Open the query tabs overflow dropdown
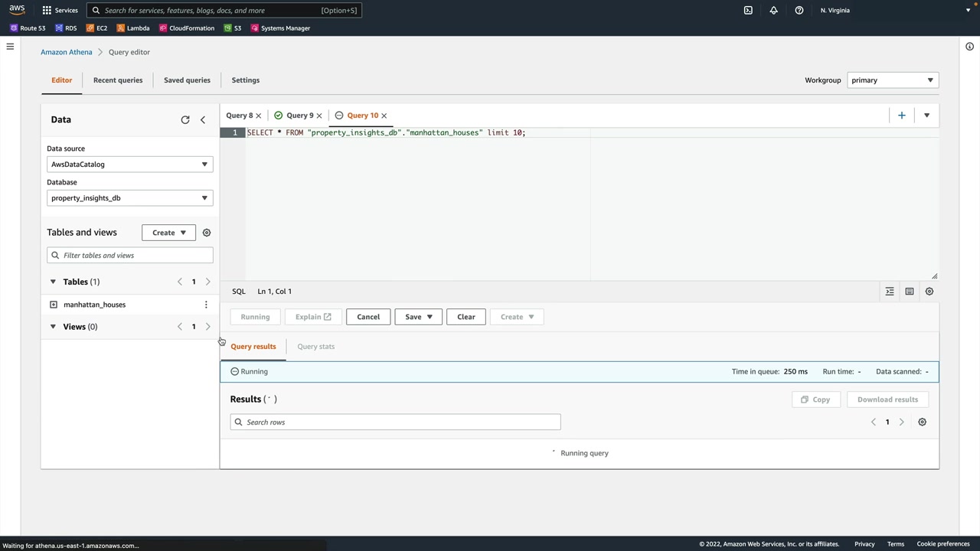Viewport: 980px width, 551px height. click(x=926, y=116)
